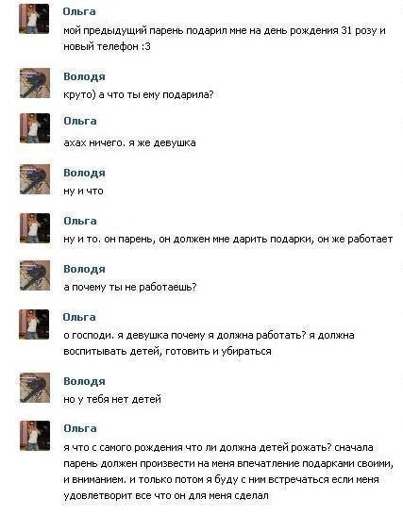Image resolution: width=403 pixels, height=532 pixels.
Task: Click Володя's name above 'круто) а что ты ему подарила?'
Action: (84, 76)
